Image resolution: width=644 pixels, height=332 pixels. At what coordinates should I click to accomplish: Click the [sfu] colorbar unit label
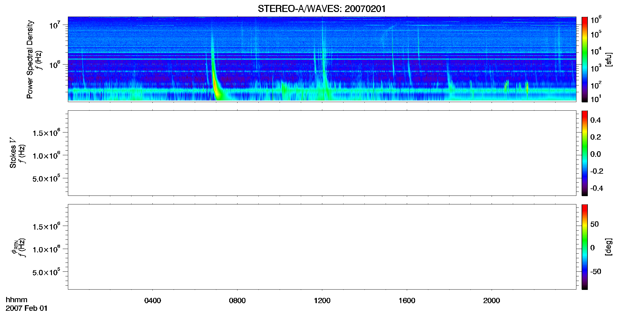point(609,59)
